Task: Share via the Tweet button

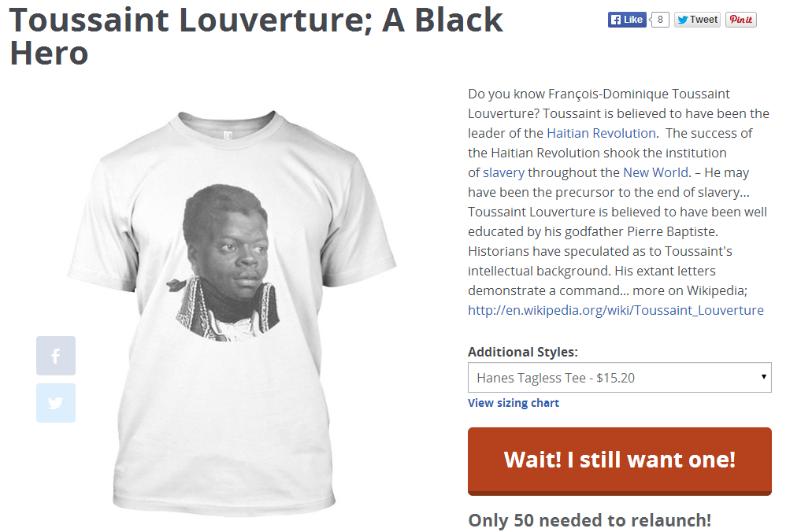Action: [x=697, y=20]
